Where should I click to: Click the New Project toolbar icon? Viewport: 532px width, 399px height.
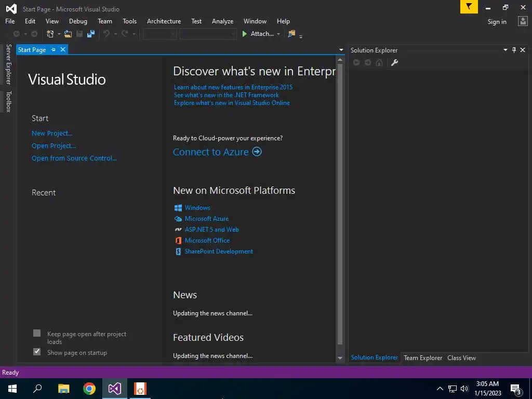50,34
